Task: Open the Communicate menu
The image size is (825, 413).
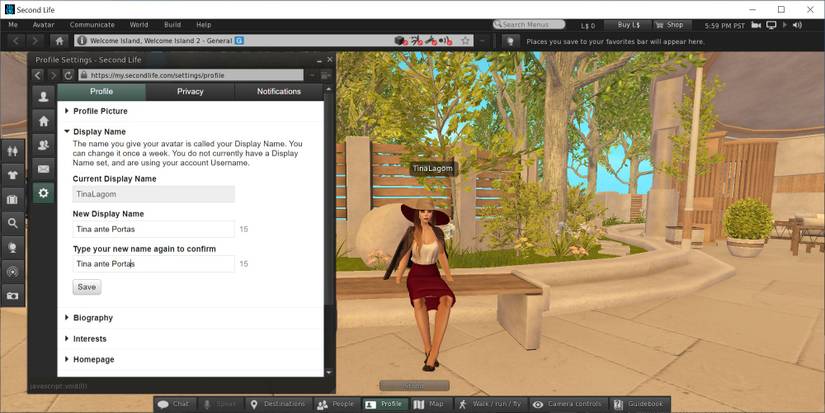Action: click(x=92, y=25)
